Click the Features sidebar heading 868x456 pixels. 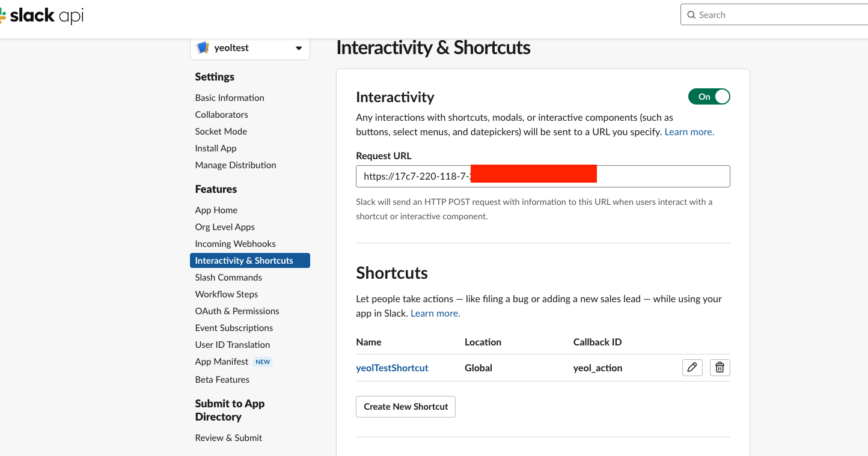click(x=216, y=189)
